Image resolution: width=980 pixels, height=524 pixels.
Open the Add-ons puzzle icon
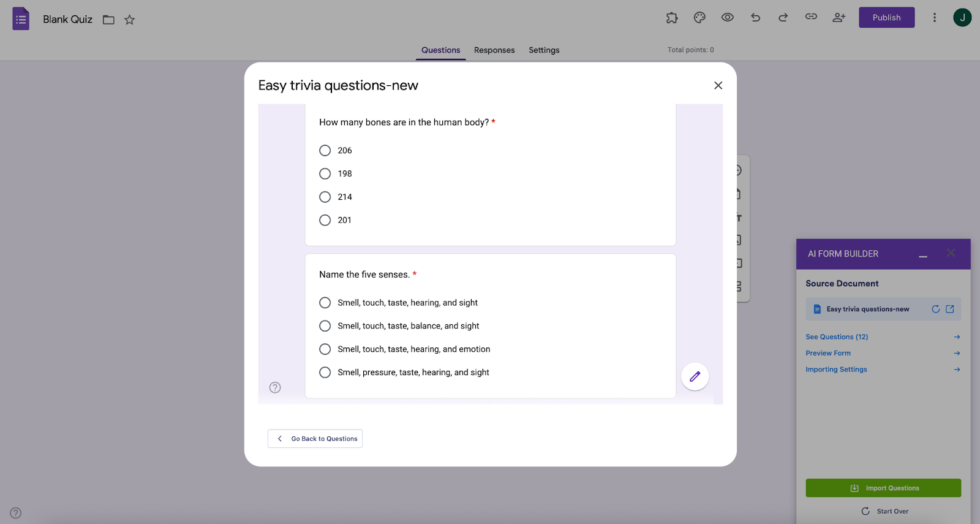pyautogui.click(x=672, y=17)
